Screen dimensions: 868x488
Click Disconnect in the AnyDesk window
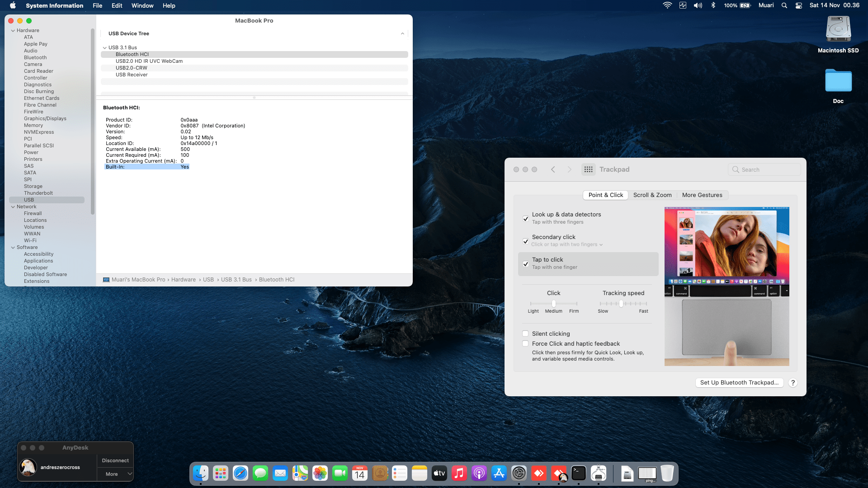pos(115,460)
